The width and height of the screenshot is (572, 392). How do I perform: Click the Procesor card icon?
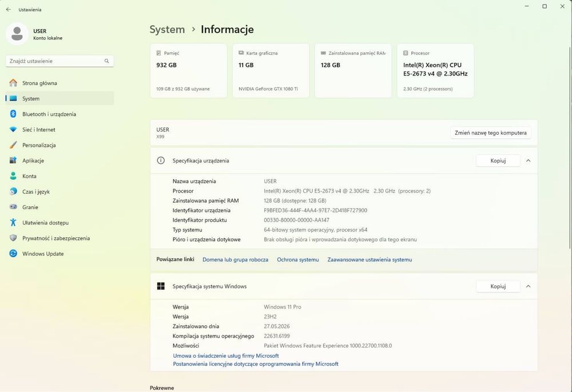coord(406,53)
